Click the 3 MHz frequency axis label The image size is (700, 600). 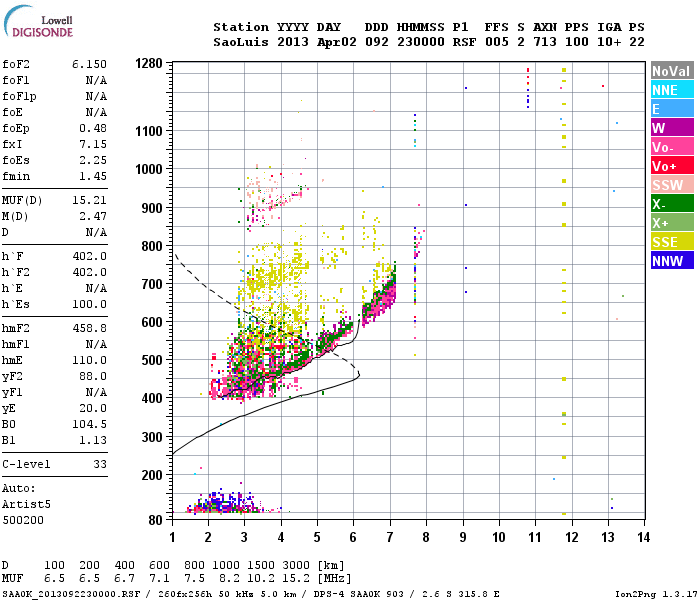(244, 537)
